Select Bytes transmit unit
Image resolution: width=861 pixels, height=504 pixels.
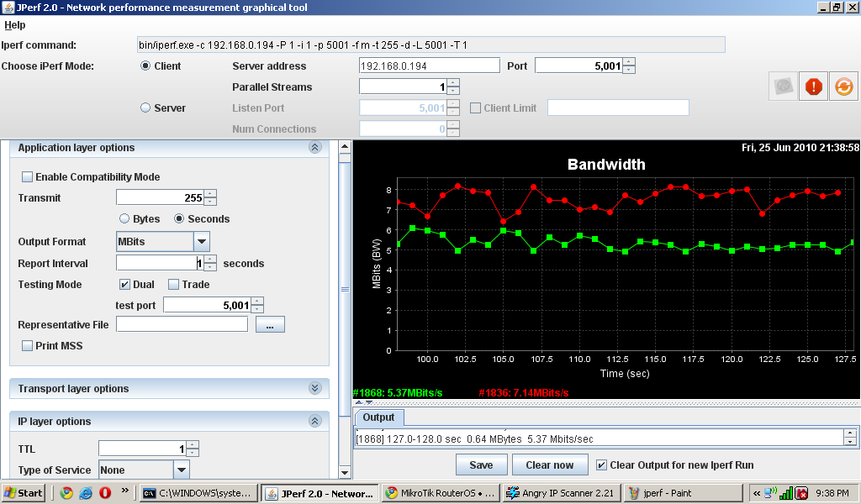(124, 218)
